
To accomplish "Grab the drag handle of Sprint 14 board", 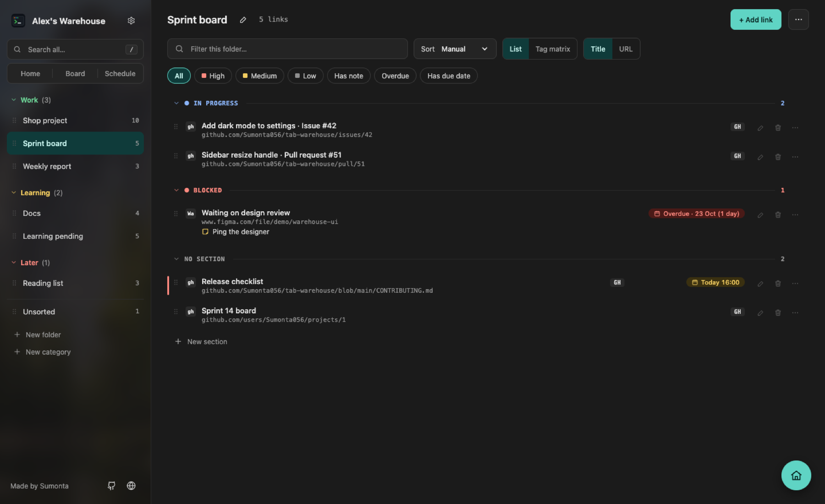I will click(x=176, y=312).
